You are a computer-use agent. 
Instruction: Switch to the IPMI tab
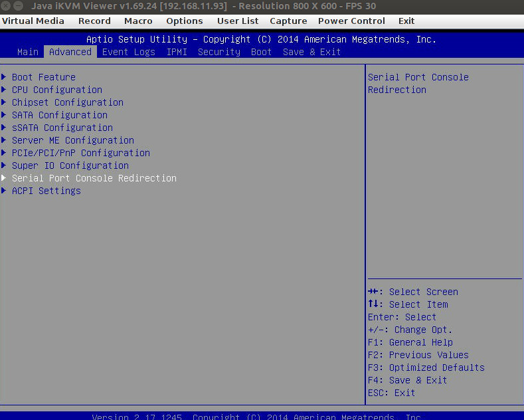coord(177,52)
